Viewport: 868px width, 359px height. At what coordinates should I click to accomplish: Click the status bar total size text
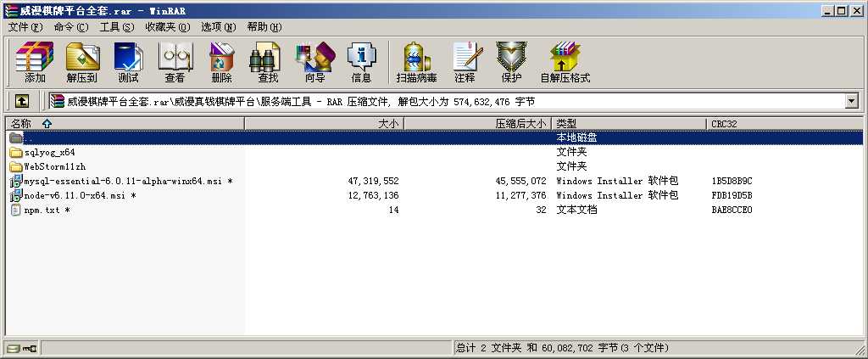tap(562, 348)
